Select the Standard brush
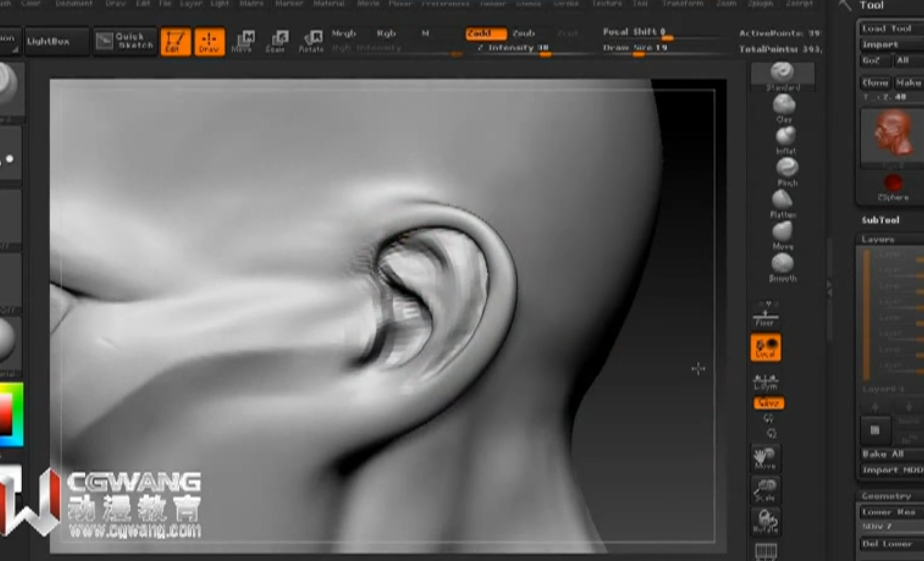The height and width of the screenshot is (561, 924). click(783, 76)
